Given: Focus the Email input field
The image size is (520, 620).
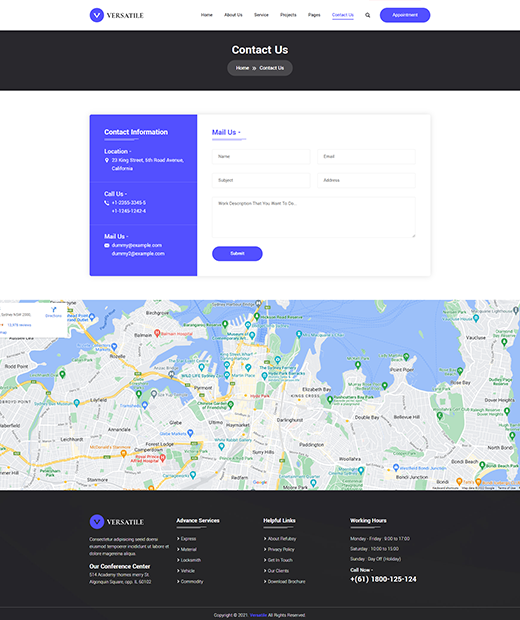Looking at the screenshot, I should [366, 157].
